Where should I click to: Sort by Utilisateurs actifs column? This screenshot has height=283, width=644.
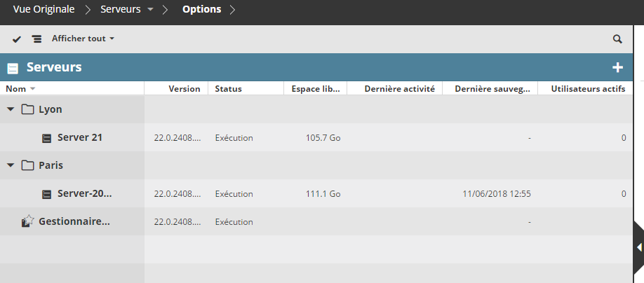point(588,89)
